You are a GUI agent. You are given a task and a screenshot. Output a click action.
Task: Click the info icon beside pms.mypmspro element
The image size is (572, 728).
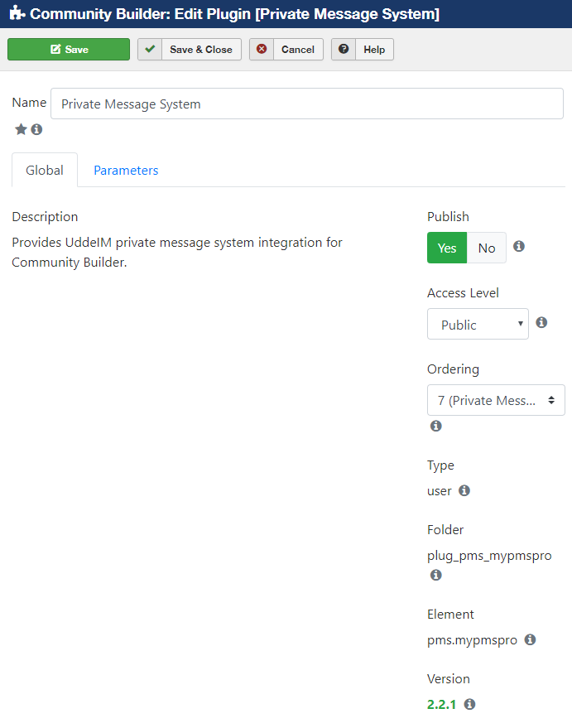[530, 639]
